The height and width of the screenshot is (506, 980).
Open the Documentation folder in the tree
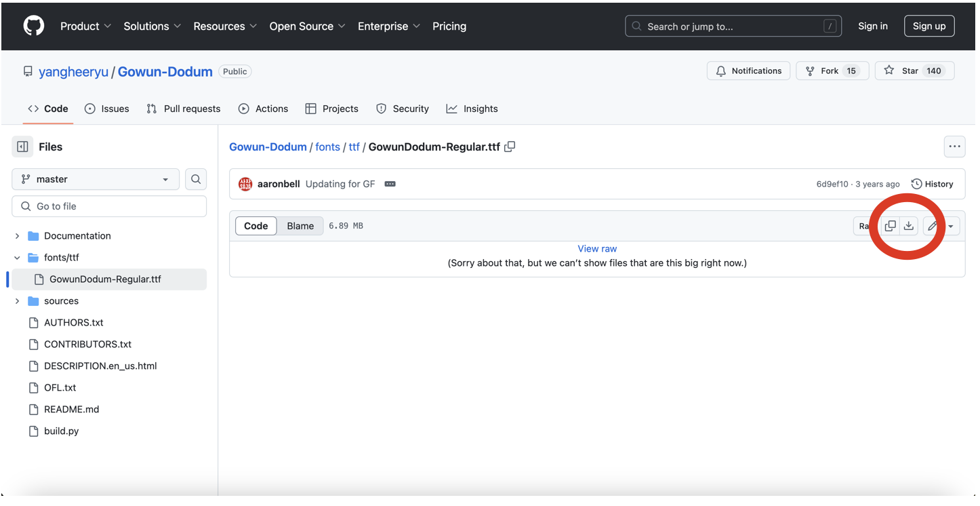pos(77,236)
